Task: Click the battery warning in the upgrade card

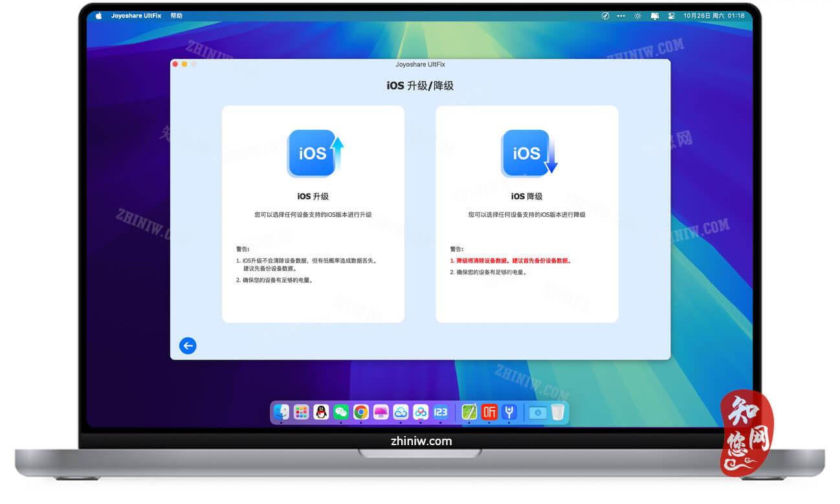Action: (275, 280)
